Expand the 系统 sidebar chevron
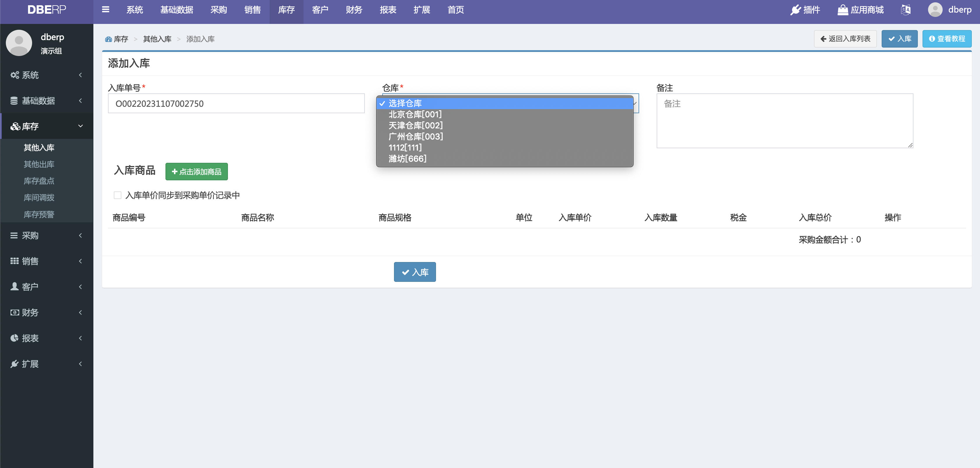Screen dimensions: 980x468 80,75
